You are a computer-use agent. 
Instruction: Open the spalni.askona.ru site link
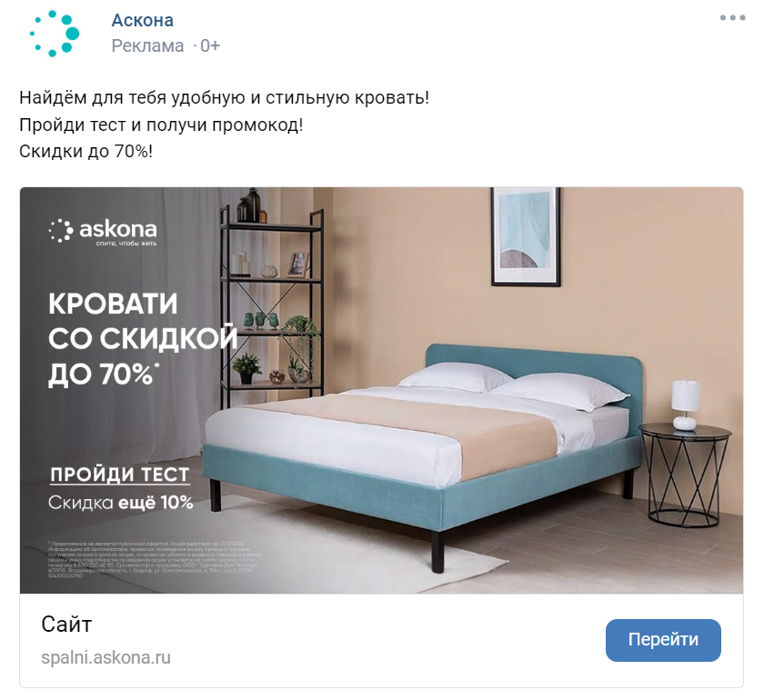(x=106, y=657)
